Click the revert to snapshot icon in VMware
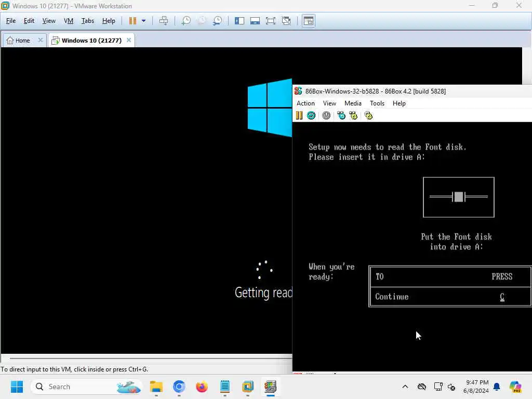 (202, 21)
